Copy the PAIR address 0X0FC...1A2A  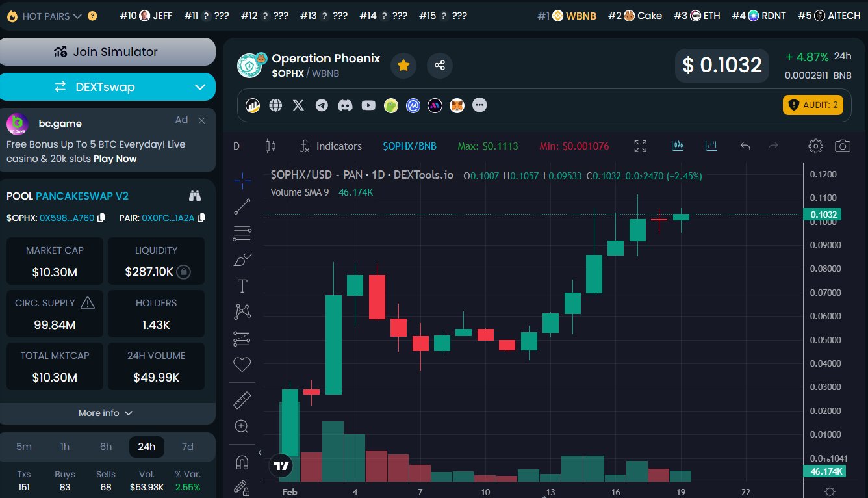(x=201, y=218)
